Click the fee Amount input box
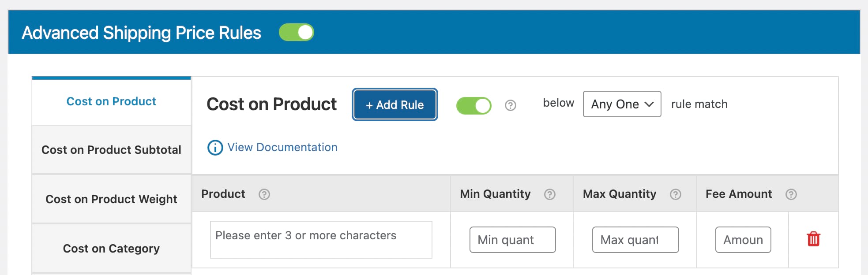The height and width of the screenshot is (275, 868). coord(743,239)
